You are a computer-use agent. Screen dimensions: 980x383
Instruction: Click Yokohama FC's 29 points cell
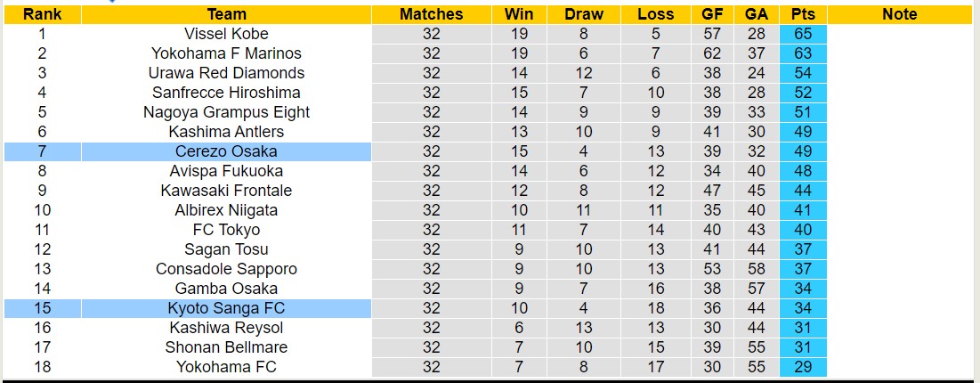tap(803, 367)
